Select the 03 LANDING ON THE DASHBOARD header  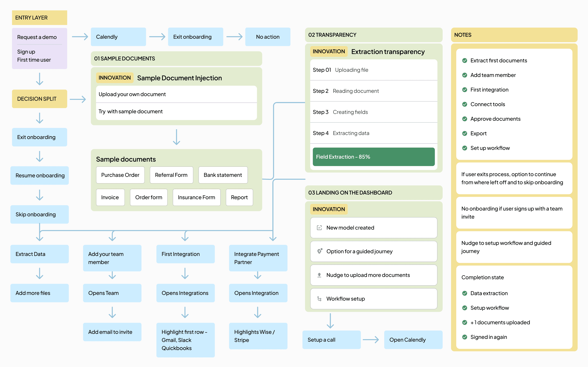(x=373, y=193)
